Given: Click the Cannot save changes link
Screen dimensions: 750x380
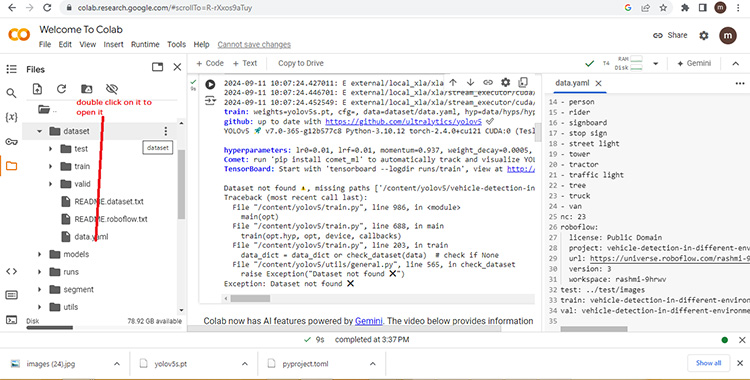Looking at the screenshot, I should pyautogui.click(x=254, y=45).
